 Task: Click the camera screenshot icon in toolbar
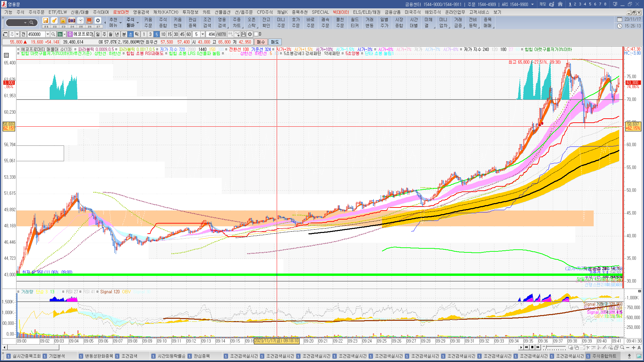point(71,21)
